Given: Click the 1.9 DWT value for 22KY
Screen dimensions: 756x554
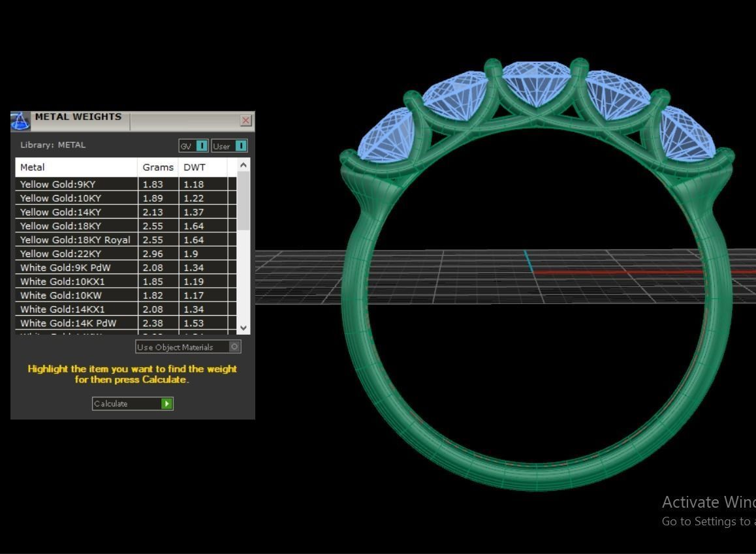Looking at the screenshot, I should pyautogui.click(x=191, y=254).
